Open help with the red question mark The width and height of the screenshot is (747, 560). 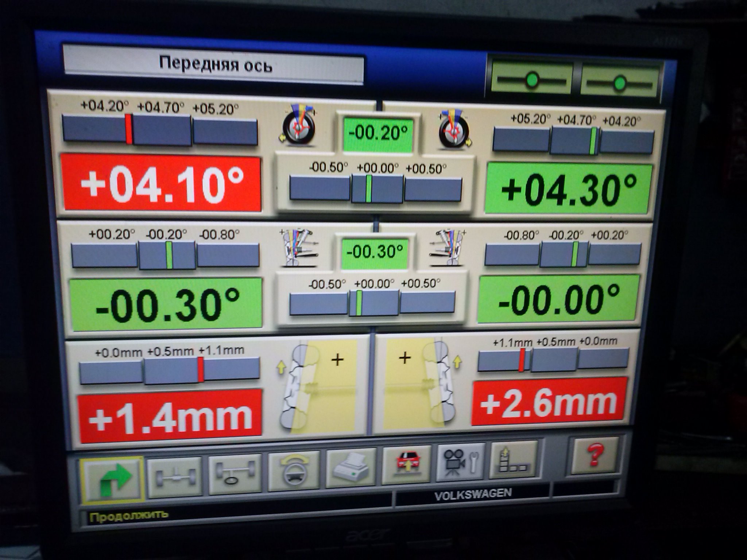[595, 456]
